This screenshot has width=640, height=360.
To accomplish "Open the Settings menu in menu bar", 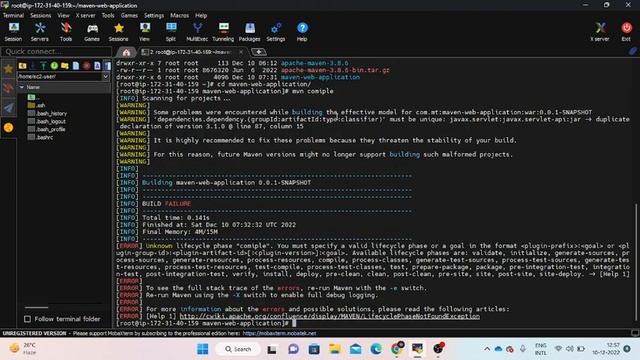I will [x=154, y=16].
